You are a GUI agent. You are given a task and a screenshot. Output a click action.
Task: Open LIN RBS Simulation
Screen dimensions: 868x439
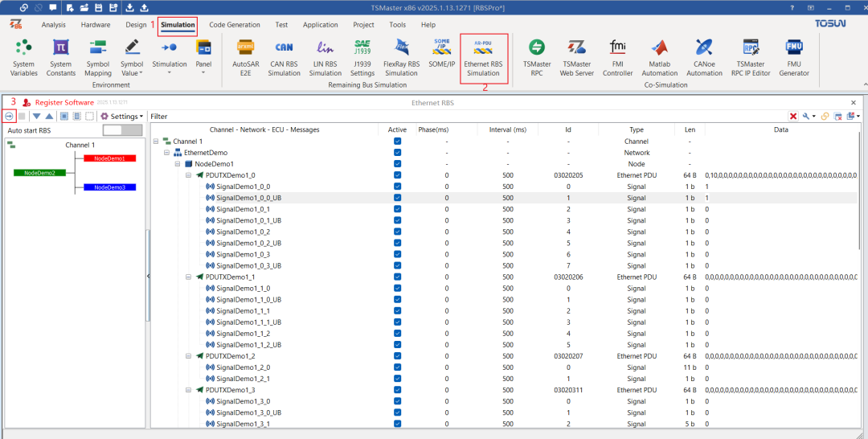325,58
